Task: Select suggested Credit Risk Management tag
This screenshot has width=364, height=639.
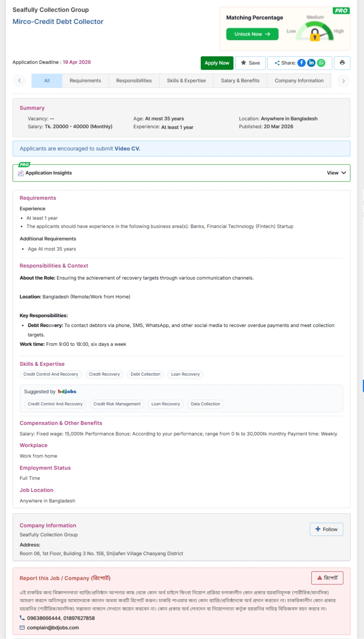Action: (117, 404)
